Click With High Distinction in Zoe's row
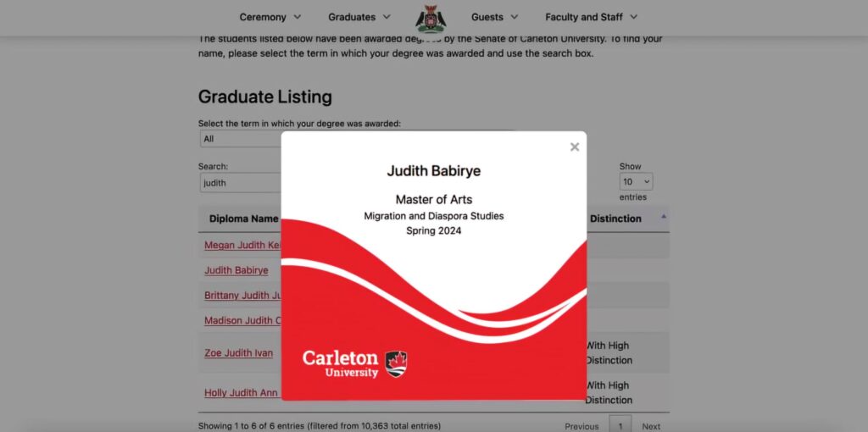Screen dimensions: 868x432 pyautogui.click(x=609, y=353)
